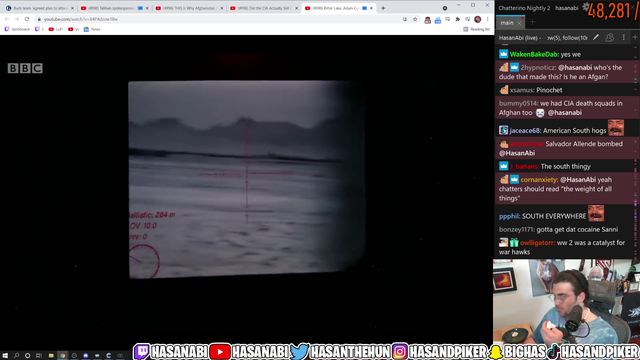640x360 pixels.
Task: Open the 'News' bookmark
Action: [x=92, y=29]
